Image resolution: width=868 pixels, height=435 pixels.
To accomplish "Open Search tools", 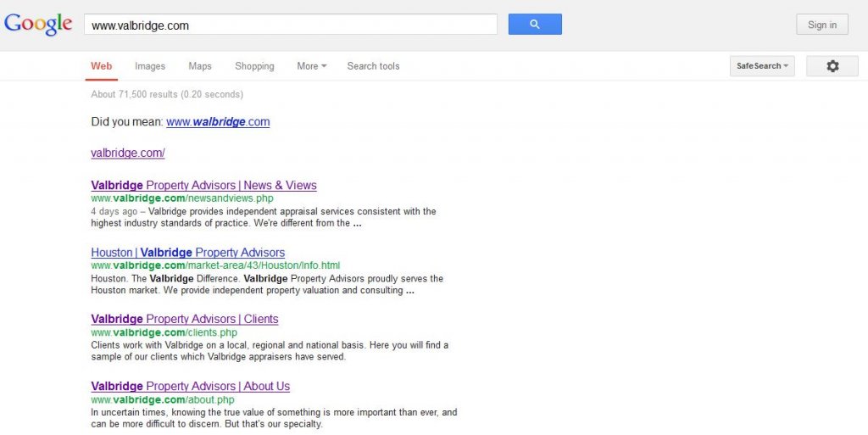I will tap(373, 66).
